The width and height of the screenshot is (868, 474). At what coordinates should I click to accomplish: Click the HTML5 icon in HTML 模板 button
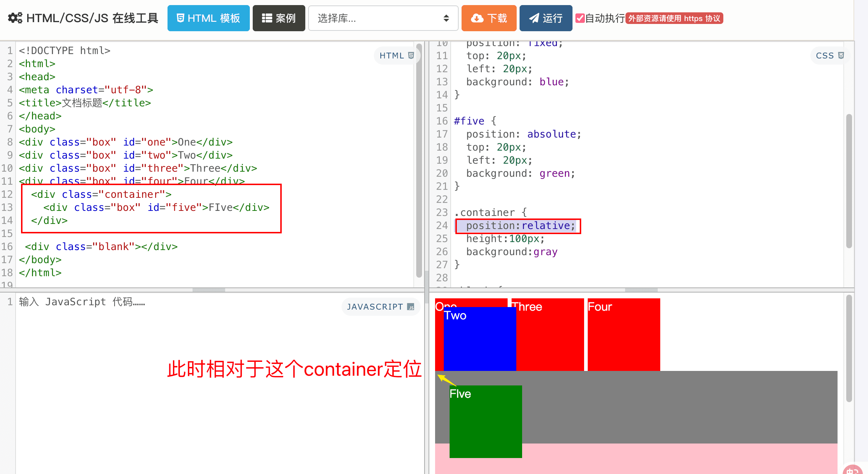(x=180, y=18)
